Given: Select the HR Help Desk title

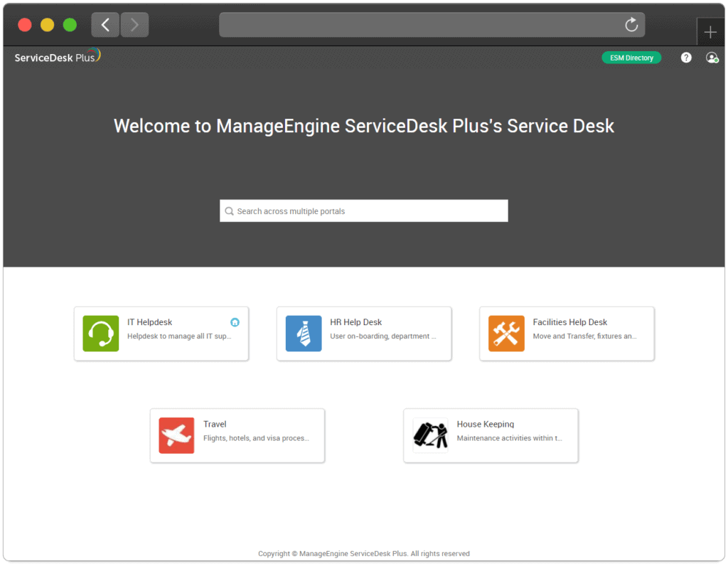Looking at the screenshot, I should point(355,322).
